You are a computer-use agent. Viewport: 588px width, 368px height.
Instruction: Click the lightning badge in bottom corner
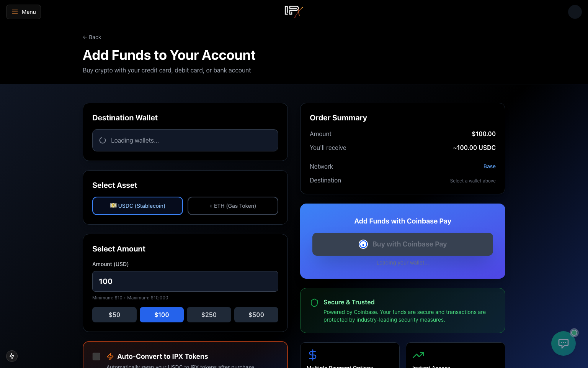coord(12,356)
